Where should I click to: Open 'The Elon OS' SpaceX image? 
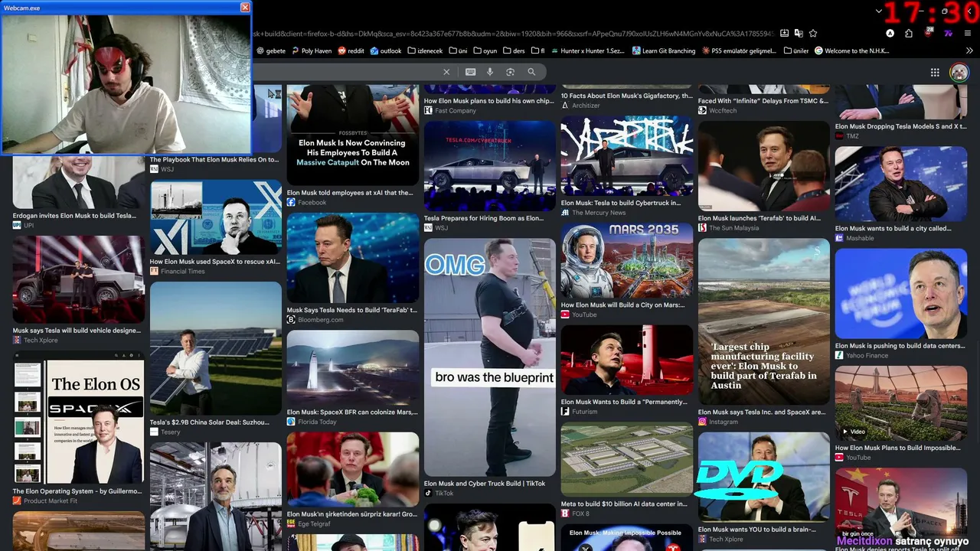(78, 418)
